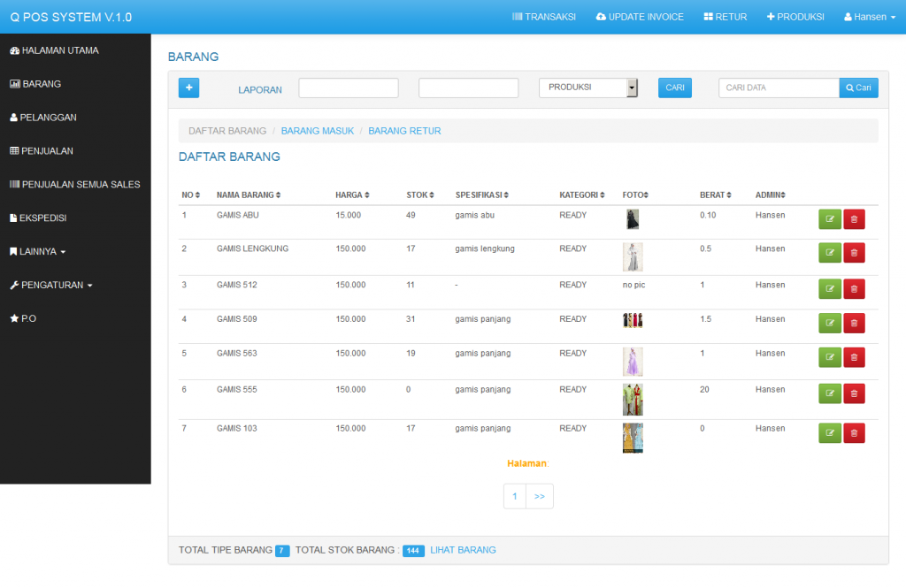Click the LIHAT BARANG link

[x=463, y=550]
